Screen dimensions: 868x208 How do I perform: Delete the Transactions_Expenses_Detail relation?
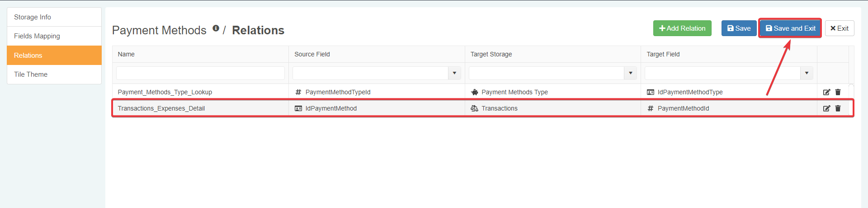[838, 108]
